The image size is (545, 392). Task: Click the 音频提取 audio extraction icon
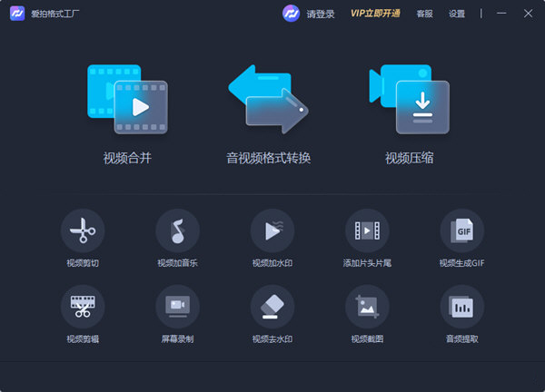coord(462,307)
